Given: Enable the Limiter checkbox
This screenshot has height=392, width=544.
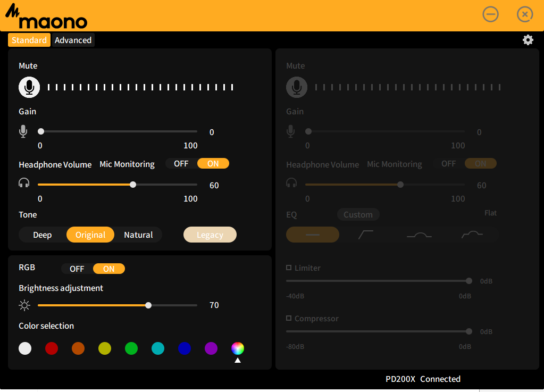Looking at the screenshot, I should pos(289,268).
